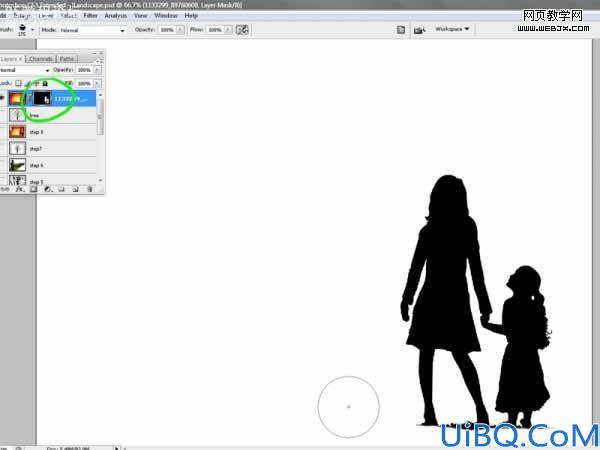
Task: Toggle the Brushes palette icon near Workspace
Action: tap(401, 29)
